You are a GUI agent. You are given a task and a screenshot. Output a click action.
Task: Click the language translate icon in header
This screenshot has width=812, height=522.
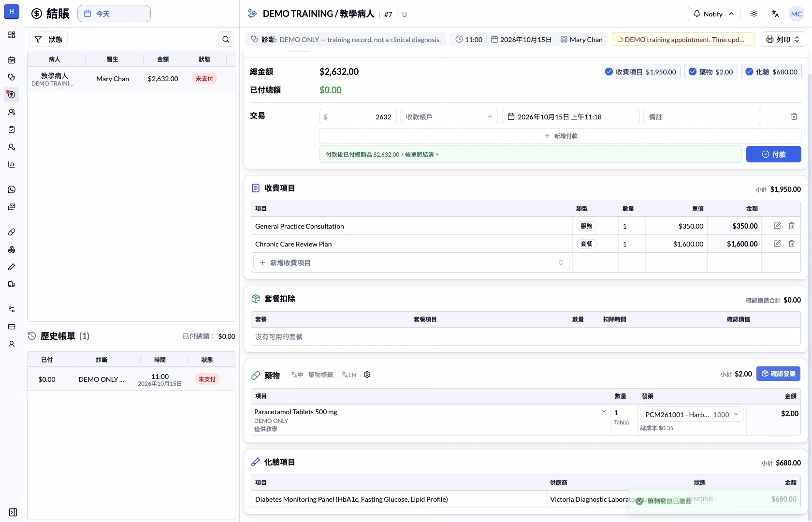point(775,14)
